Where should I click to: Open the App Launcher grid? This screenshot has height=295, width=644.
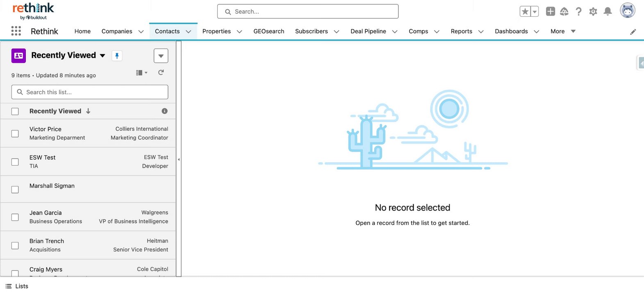pos(16,31)
